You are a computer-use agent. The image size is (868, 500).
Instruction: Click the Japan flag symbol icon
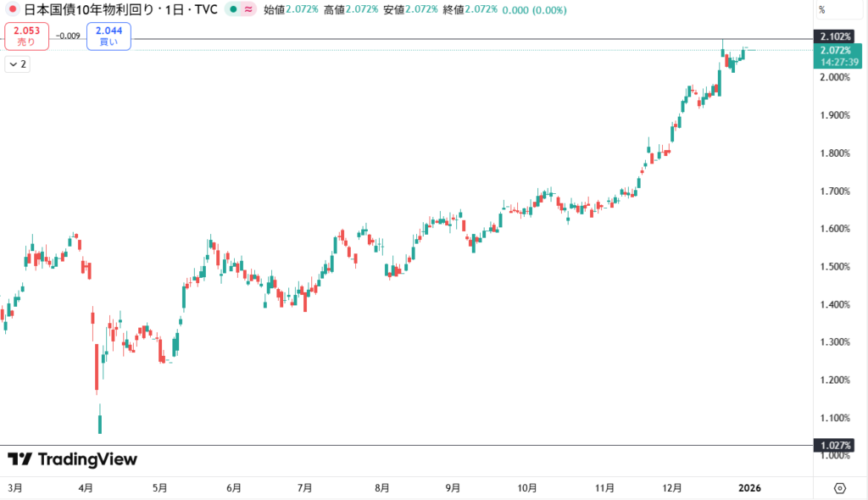tap(13, 10)
